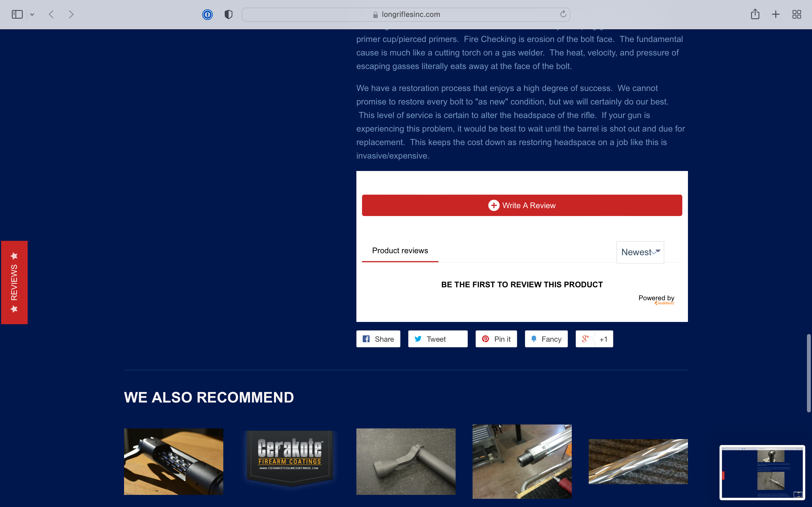Open the Newest sort dropdown
812x507 pixels.
click(x=640, y=252)
